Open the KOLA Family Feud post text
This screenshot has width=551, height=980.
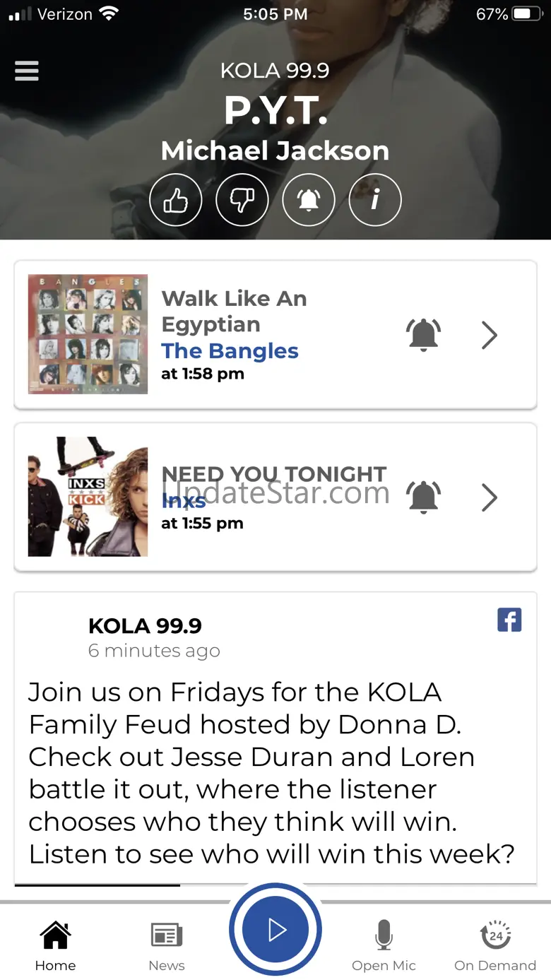[x=272, y=773]
